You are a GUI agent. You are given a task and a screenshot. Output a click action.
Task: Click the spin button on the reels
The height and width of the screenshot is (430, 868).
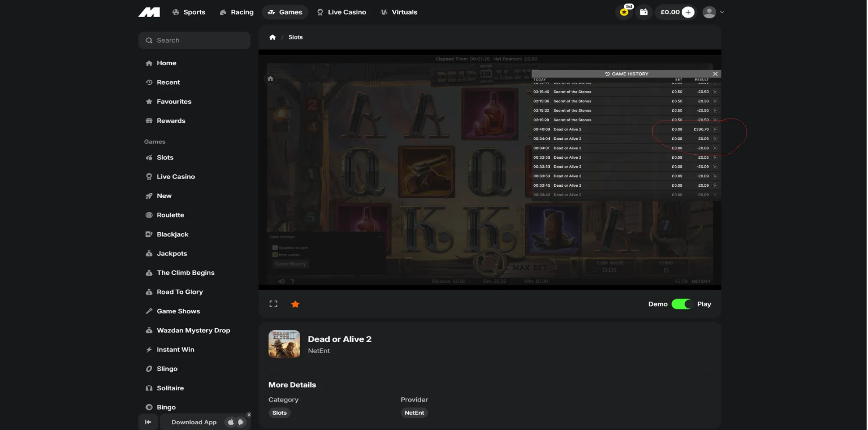pyautogui.click(x=490, y=262)
